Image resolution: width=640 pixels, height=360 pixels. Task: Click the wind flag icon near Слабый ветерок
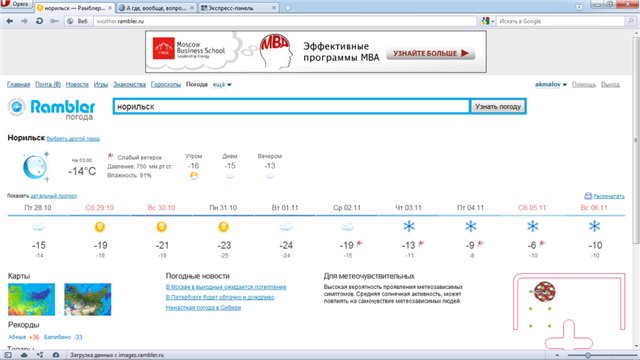(111, 156)
